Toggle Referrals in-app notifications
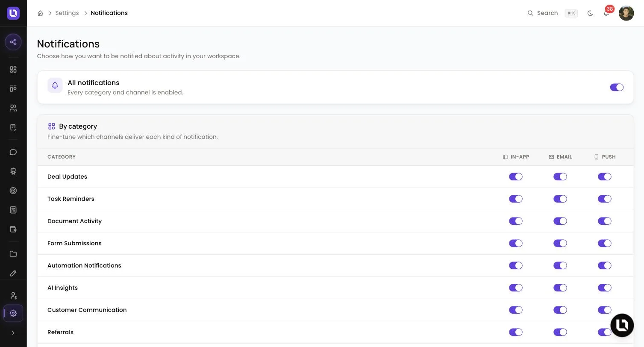Viewport: 644px width, 347px height. click(x=516, y=332)
